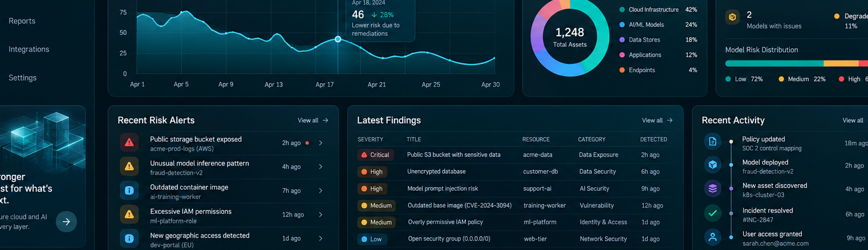Click info icon for geographic access alert

[x=129, y=238]
